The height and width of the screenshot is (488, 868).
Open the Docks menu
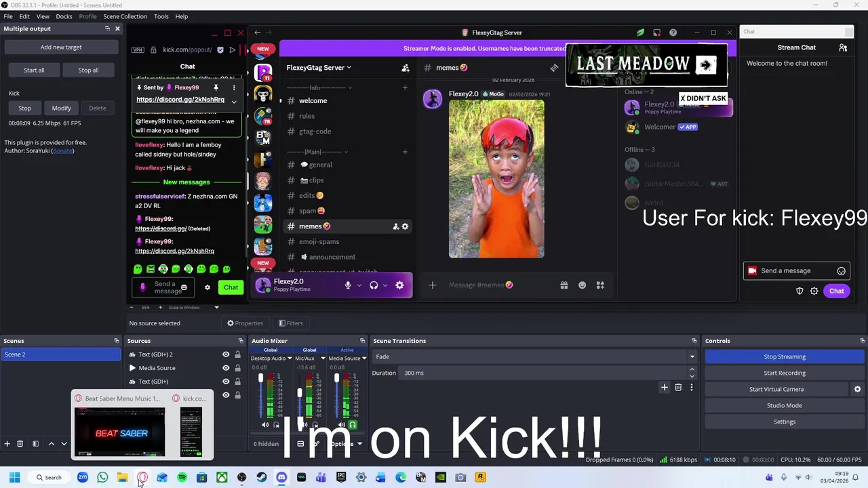tap(64, 16)
